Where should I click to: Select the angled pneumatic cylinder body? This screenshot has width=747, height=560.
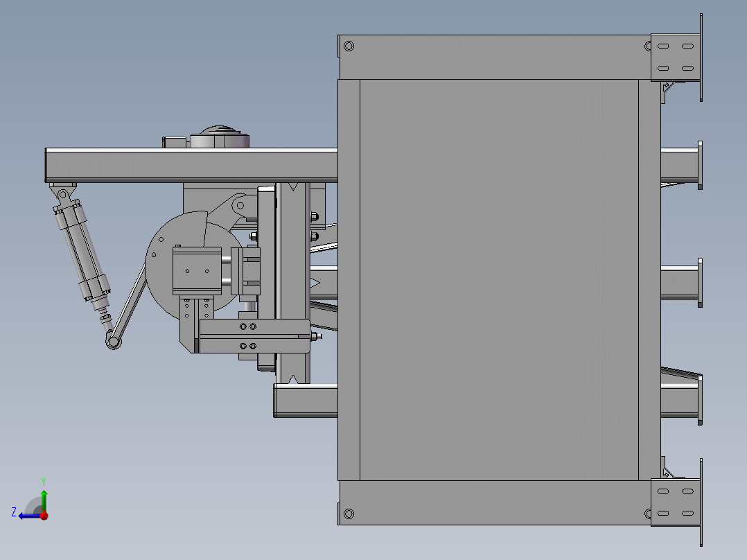pyautogui.click(x=82, y=251)
